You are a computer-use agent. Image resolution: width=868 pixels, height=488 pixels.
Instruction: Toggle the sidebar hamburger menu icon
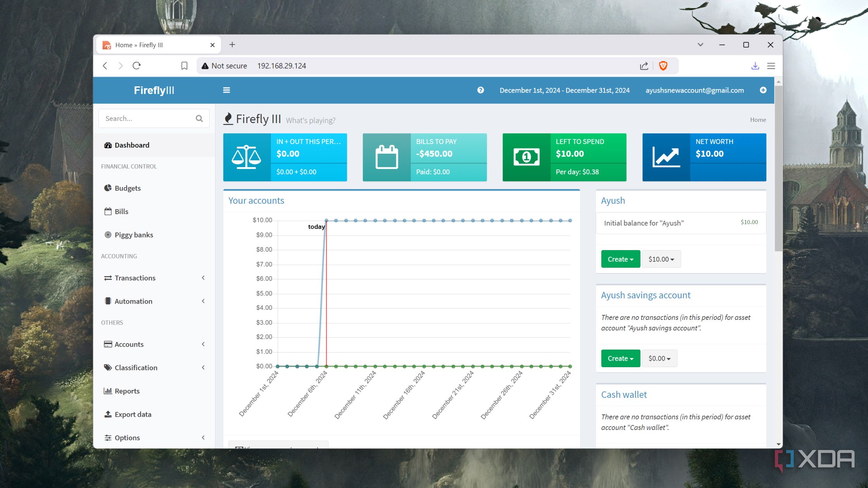(226, 90)
